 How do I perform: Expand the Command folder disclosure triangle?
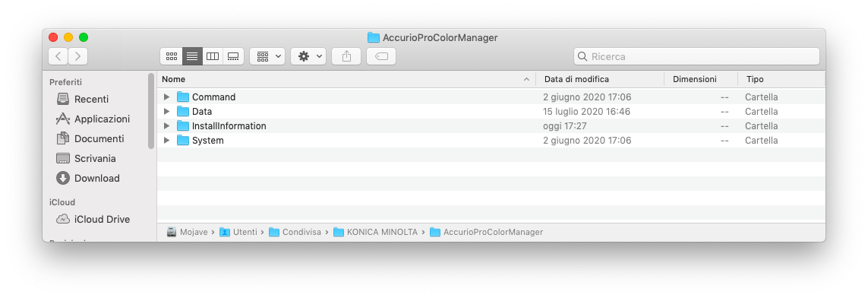point(166,97)
